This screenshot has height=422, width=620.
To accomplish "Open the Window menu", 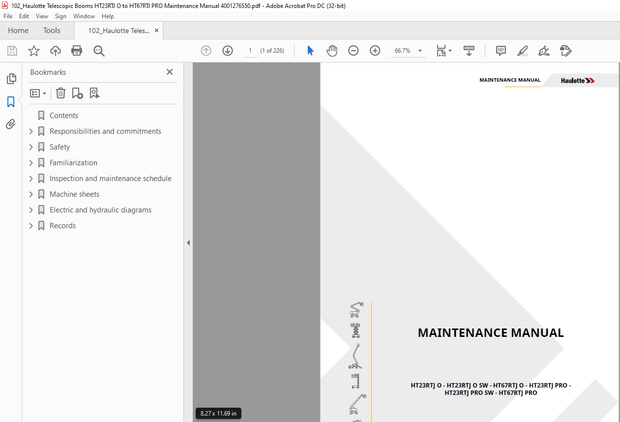I will (84, 16).
